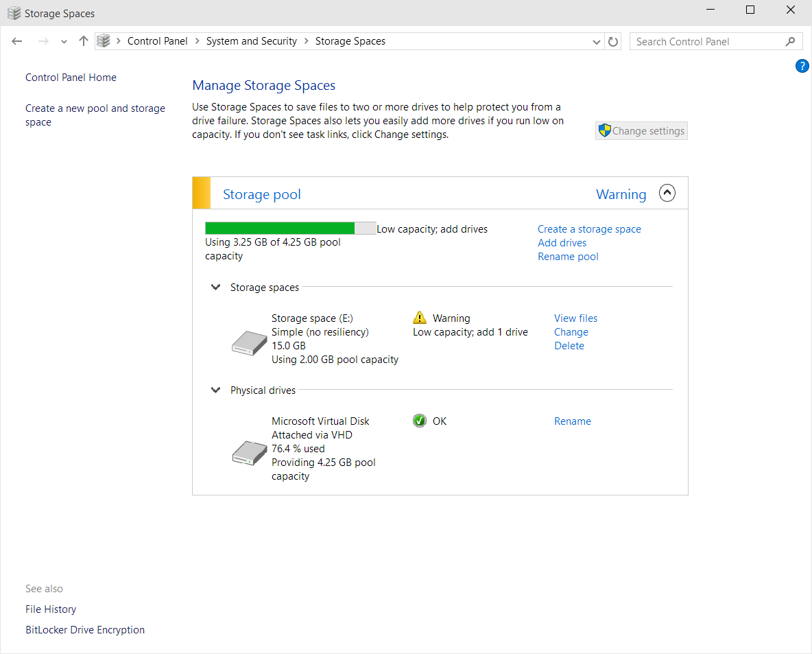Click the "15.0 GB" size text
Viewport: 812px width, 654px height.
pos(289,346)
